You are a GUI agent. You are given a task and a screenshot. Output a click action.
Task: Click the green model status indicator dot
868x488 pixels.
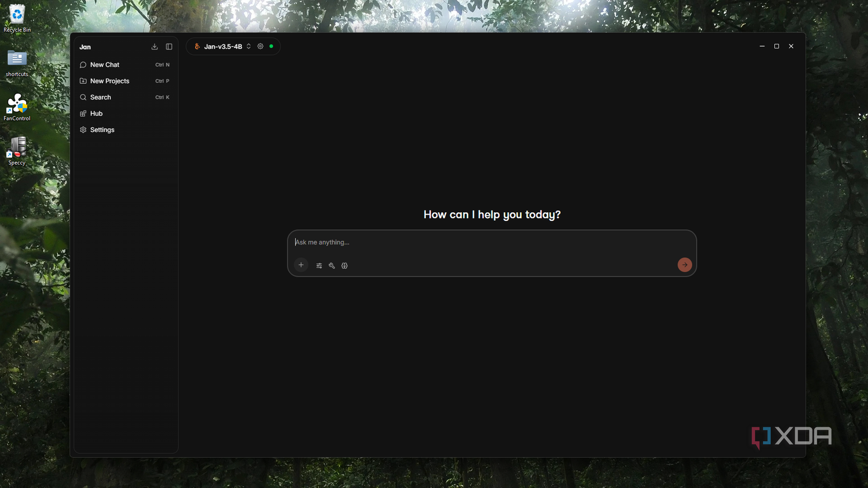point(271,46)
